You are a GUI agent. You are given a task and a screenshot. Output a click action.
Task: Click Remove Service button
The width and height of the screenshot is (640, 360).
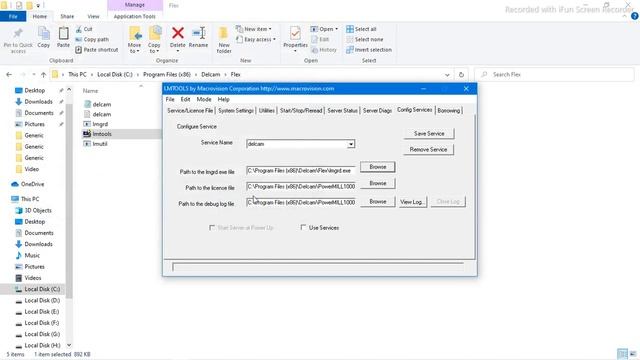click(x=429, y=149)
